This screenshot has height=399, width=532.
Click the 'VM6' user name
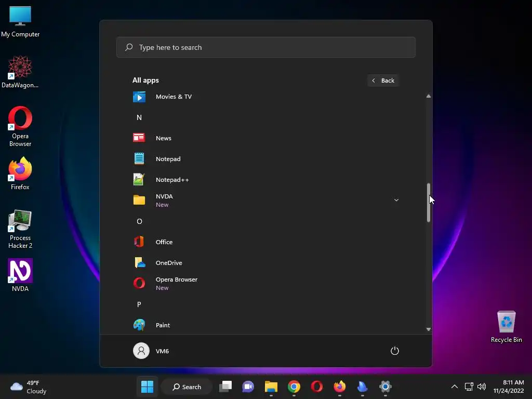click(x=162, y=351)
